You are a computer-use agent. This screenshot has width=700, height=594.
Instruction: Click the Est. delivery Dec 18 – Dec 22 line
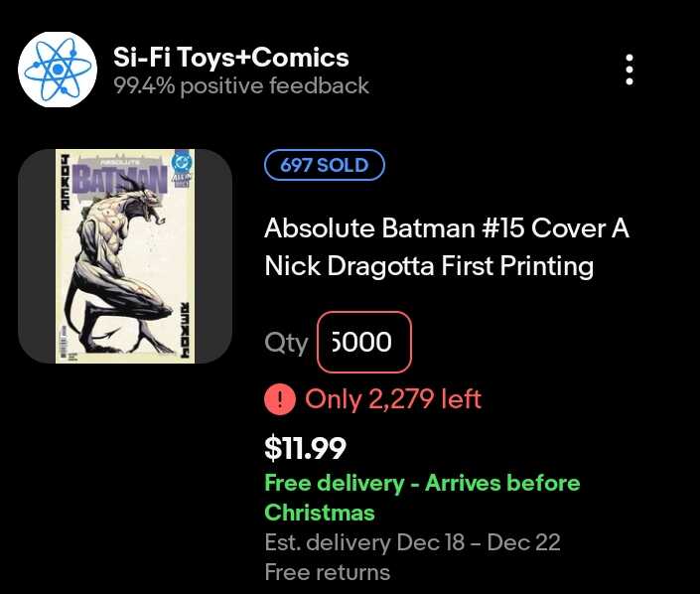[x=412, y=543]
